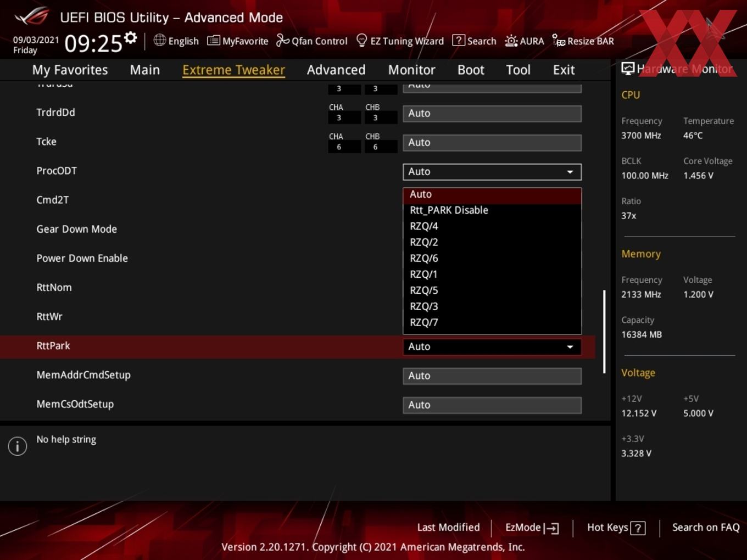Select the RttNom setting label

click(x=54, y=288)
